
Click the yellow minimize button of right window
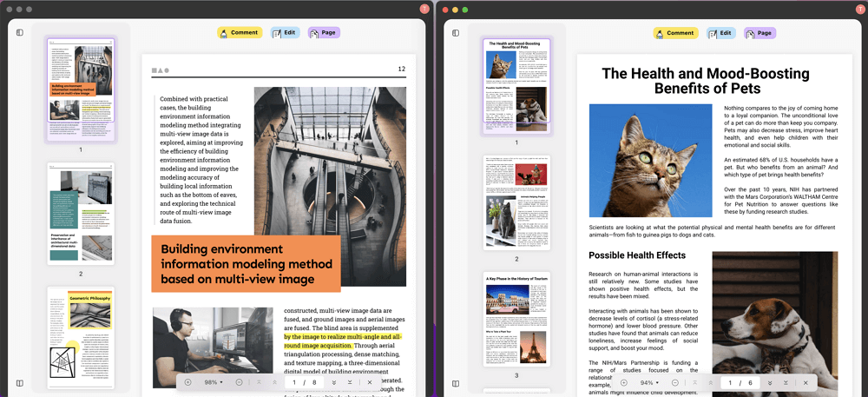pyautogui.click(x=455, y=10)
